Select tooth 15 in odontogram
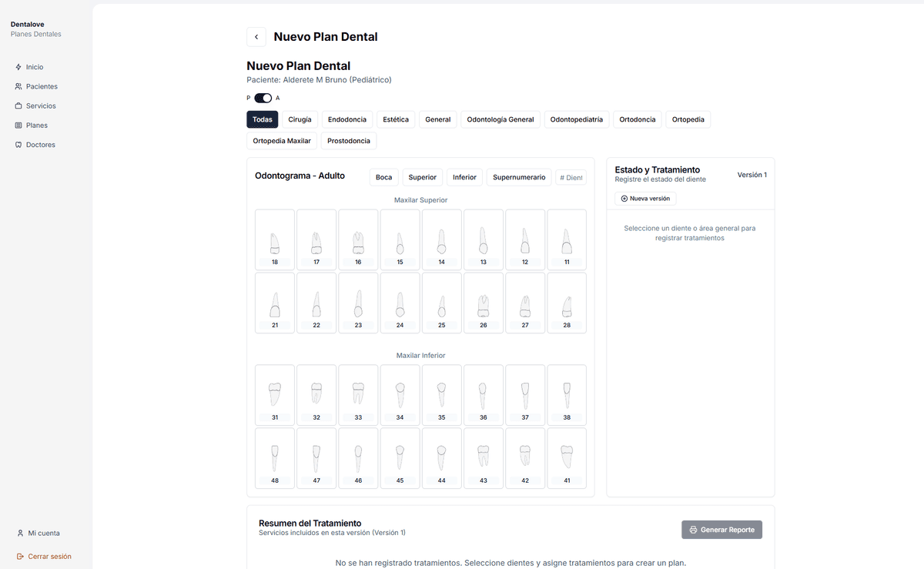This screenshot has height=569, width=924. click(x=400, y=239)
